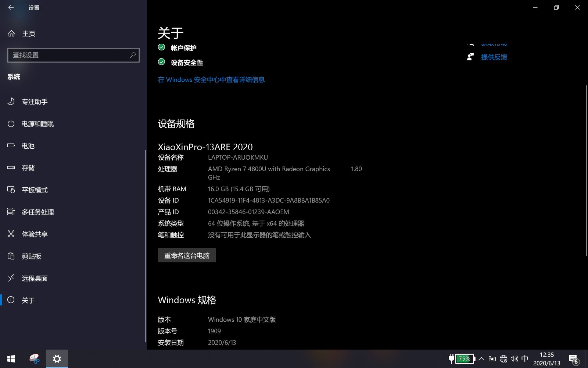Click the 设备 ID value
This screenshot has width=588, height=368.
269,201
